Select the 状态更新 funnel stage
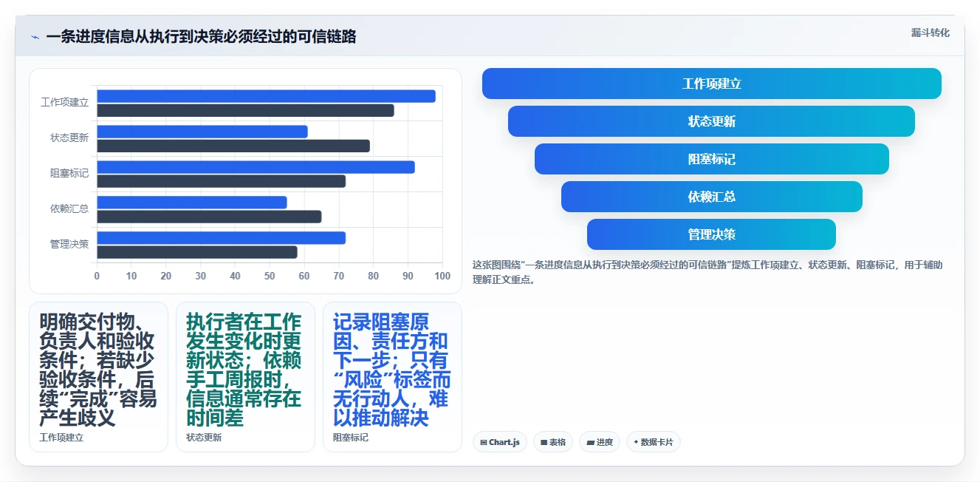 [712, 121]
